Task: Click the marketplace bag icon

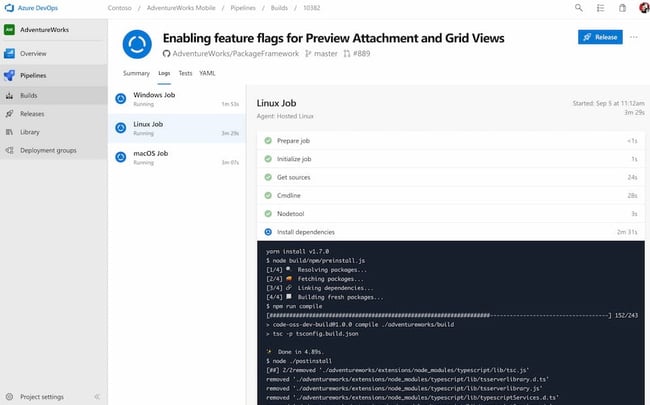Action: (624, 8)
